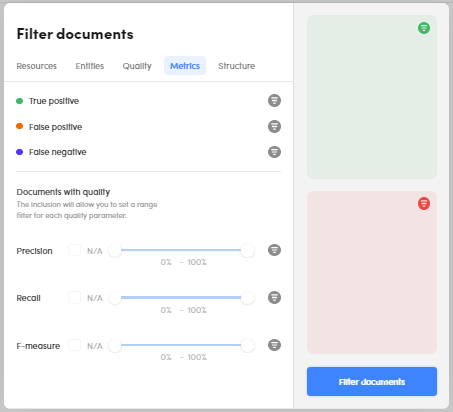This screenshot has width=453, height=412.
Task: Click the filter icon for F-measure row
Action: point(274,345)
